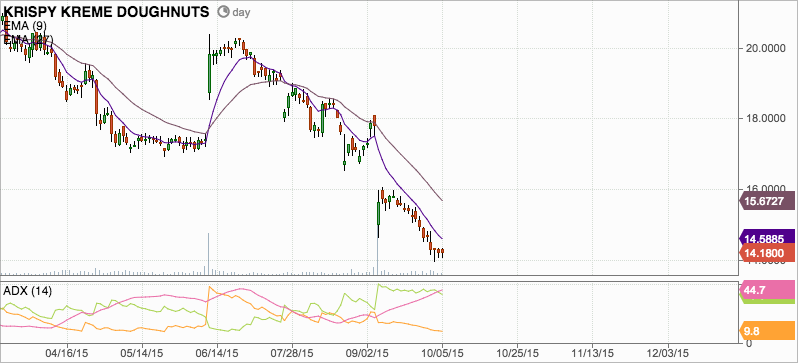Click the 06/14/15 date axis label
Viewport: 798px width, 363px height.
click(217, 352)
